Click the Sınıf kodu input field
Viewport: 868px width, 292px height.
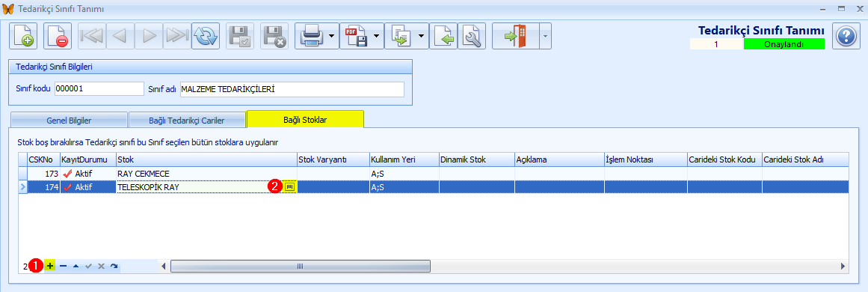click(x=99, y=89)
